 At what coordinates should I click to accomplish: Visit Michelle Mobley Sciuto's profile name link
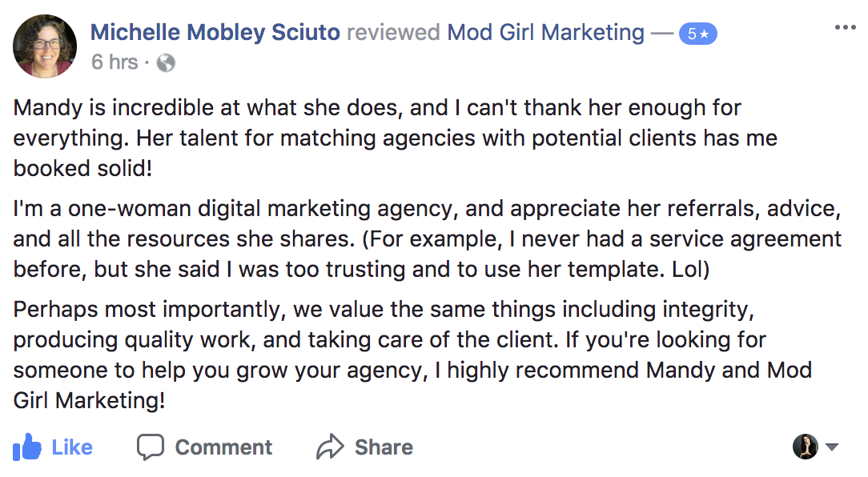pos(215,33)
